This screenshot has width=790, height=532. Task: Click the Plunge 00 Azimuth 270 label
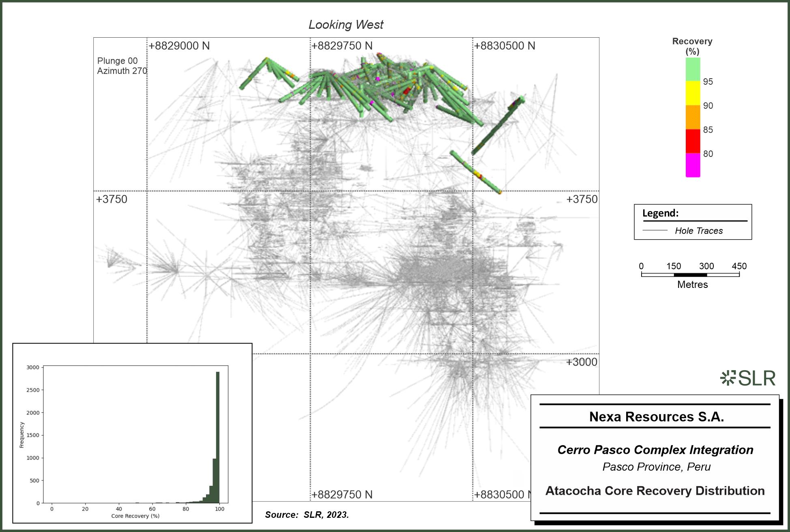click(x=122, y=66)
